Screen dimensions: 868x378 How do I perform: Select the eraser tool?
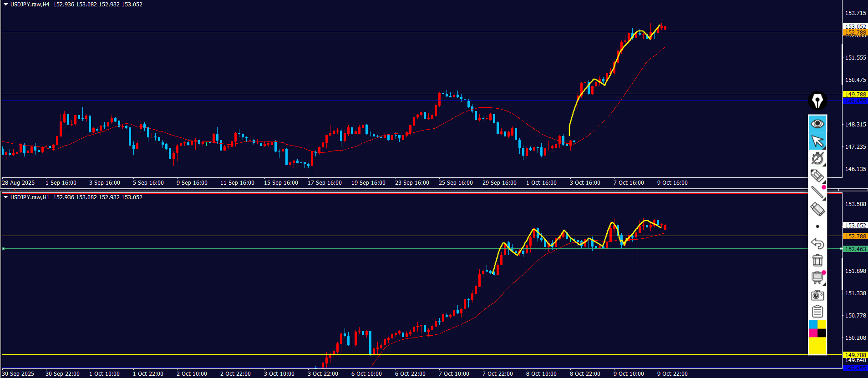click(x=817, y=209)
